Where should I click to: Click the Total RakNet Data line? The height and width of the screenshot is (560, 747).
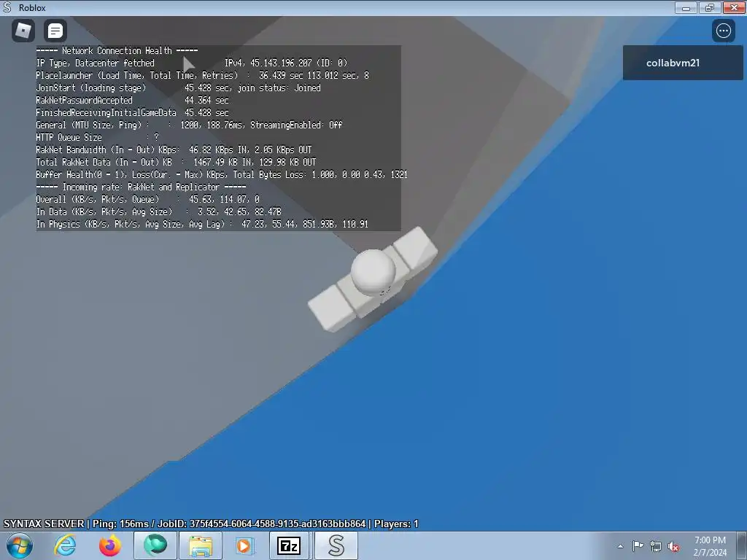pos(177,162)
